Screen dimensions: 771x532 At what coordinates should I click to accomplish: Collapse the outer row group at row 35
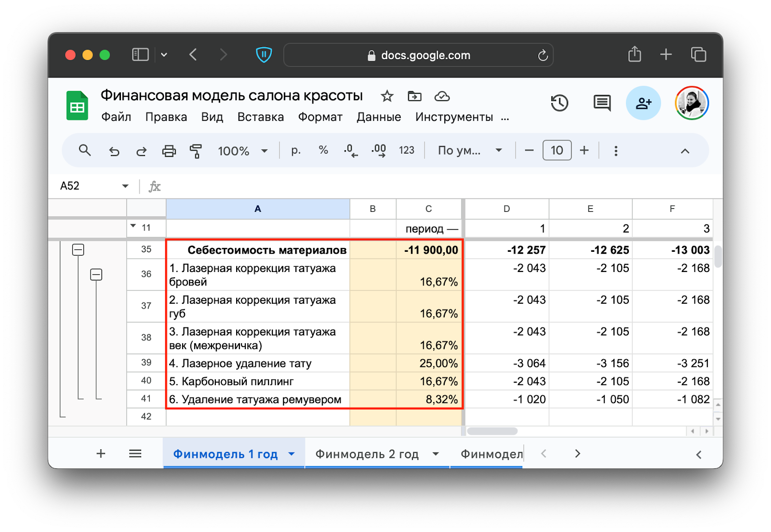[x=78, y=249]
